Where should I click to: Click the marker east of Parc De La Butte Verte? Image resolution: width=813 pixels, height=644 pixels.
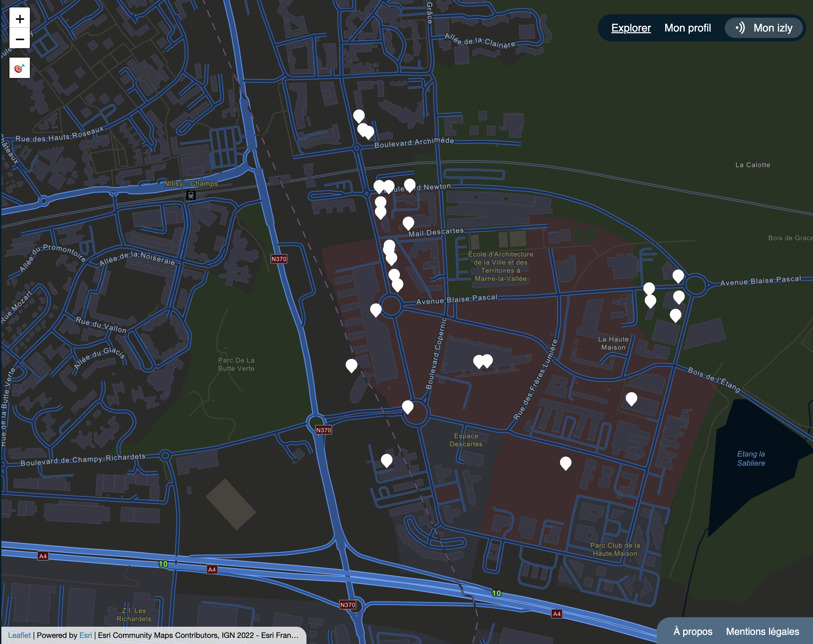[351, 365]
